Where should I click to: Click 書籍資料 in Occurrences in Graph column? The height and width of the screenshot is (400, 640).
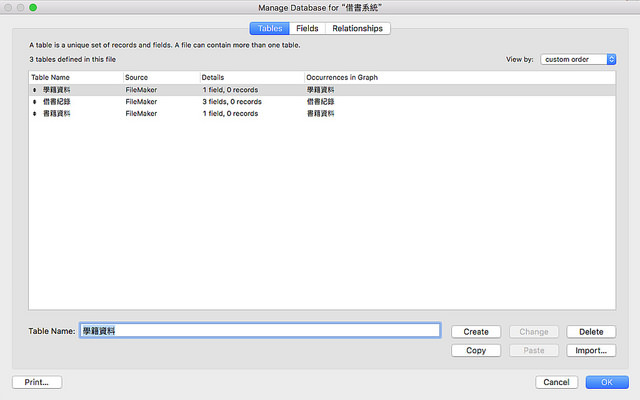tap(320, 113)
